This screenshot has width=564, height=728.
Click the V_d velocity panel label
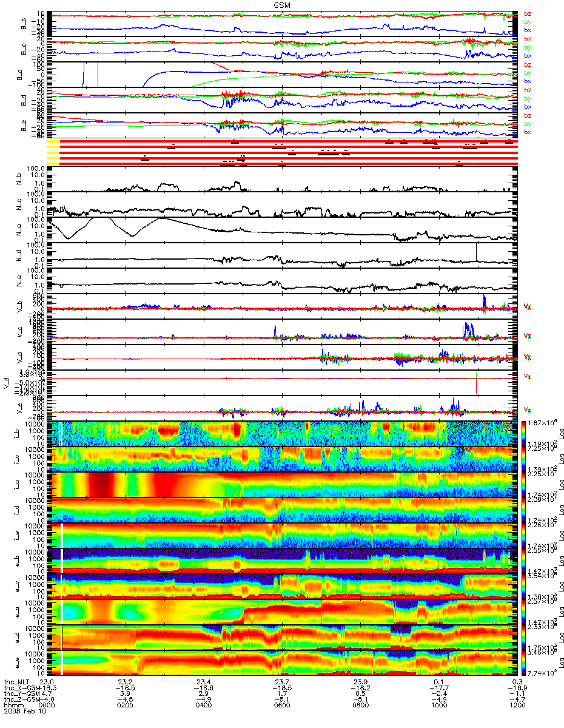pyautogui.click(x=7, y=384)
